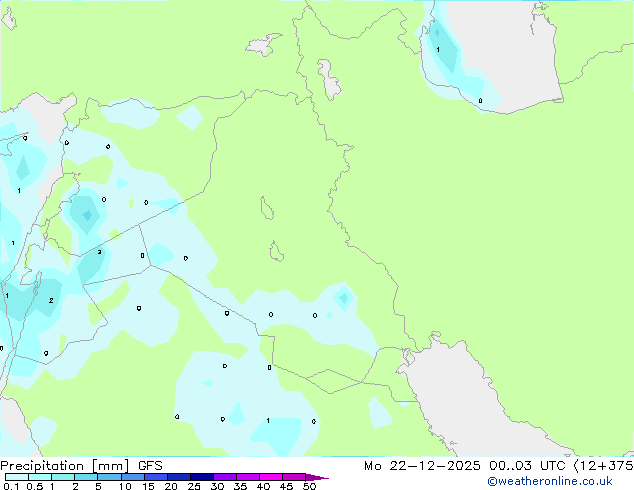
Task: Click the '20' legend scale label
Action: pos(171,486)
